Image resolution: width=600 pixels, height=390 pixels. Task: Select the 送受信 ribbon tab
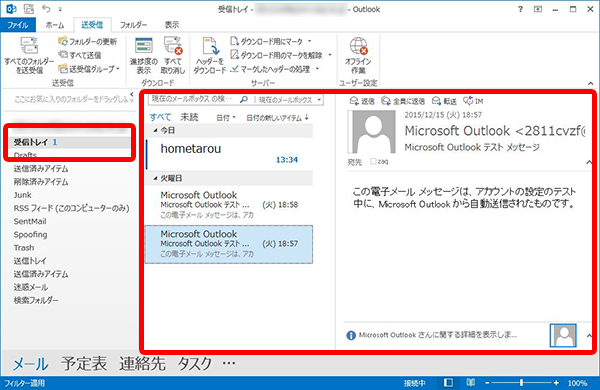pos(92,25)
